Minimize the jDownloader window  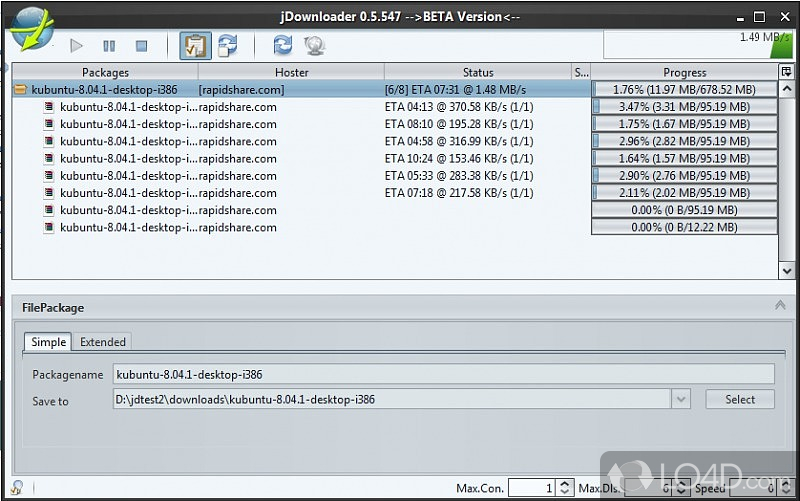tap(740, 18)
